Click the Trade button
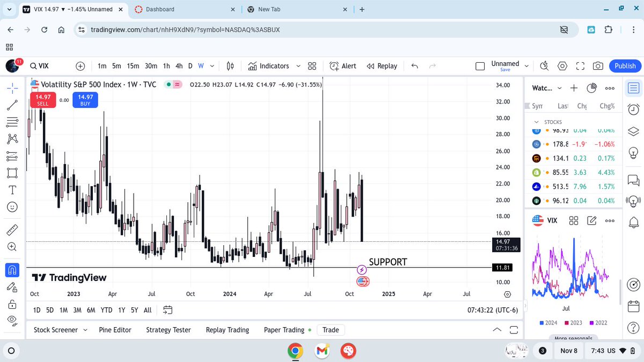The width and height of the screenshot is (644, 362). (x=331, y=330)
